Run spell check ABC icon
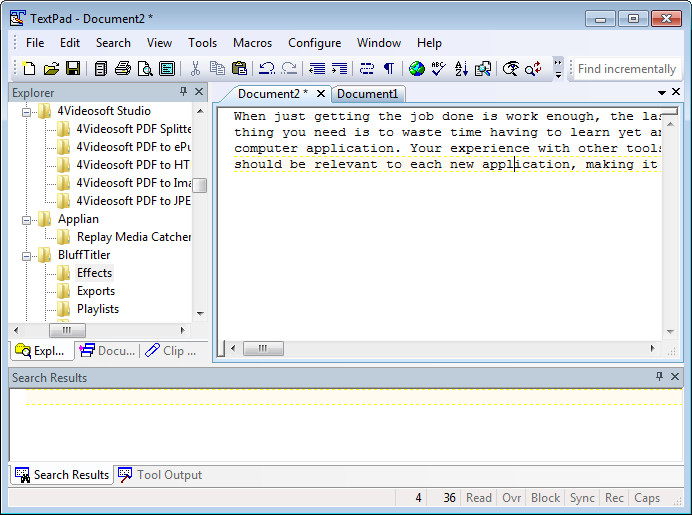692x515 pixels. click(x=439, y=68)
